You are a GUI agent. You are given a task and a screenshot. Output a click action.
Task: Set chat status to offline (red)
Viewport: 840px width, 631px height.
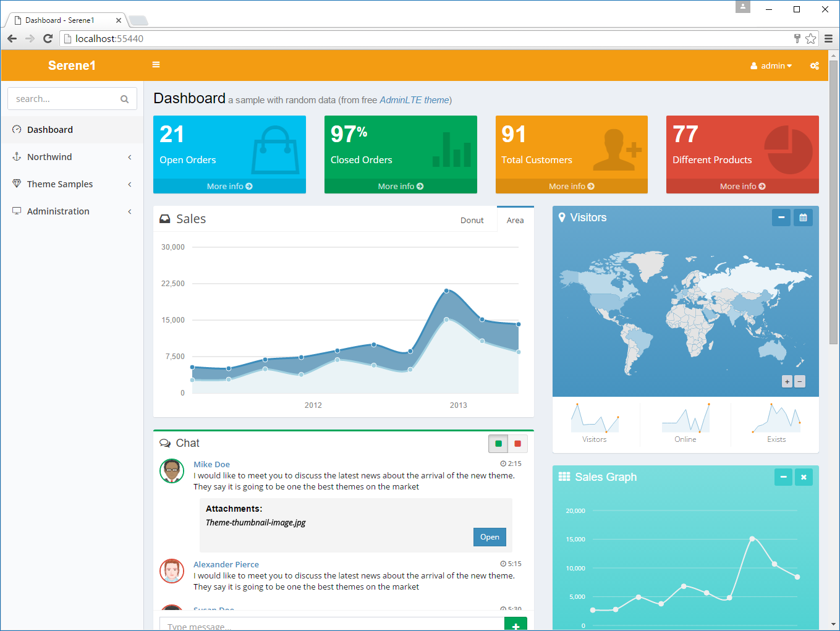pyautogui.click(x=517, y=444)
